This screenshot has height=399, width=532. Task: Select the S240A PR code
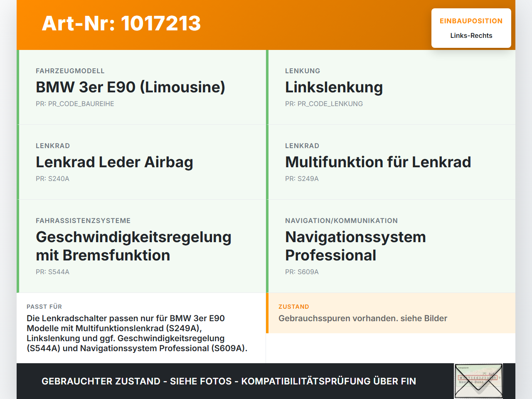(52, 178)
